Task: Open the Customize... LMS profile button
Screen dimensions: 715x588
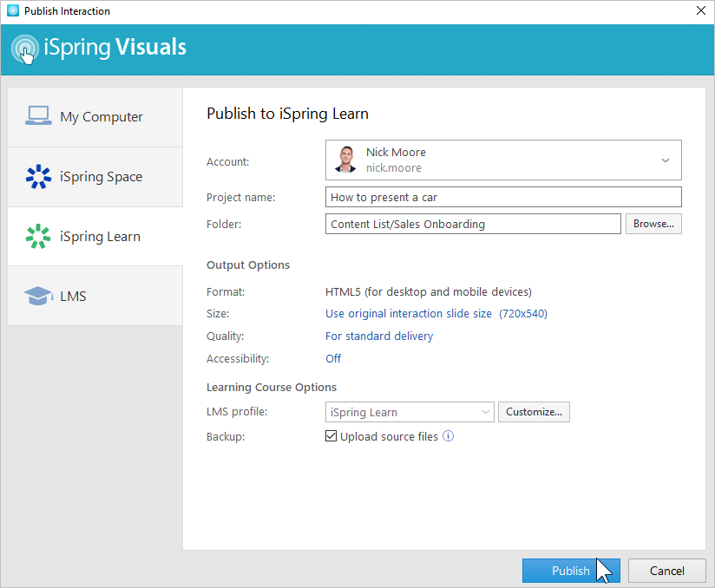Action: (534, 412)
